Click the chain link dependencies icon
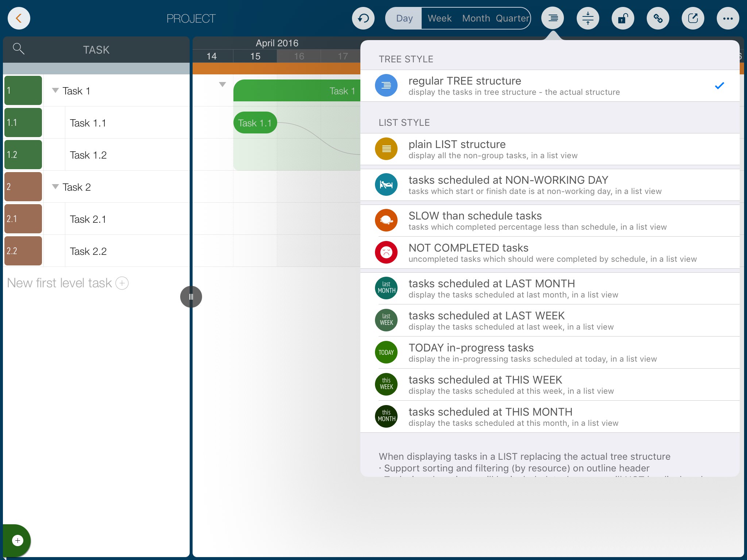The width and height of the screenshot is (747, 560). pyautogui.click(x=658, y=18)
